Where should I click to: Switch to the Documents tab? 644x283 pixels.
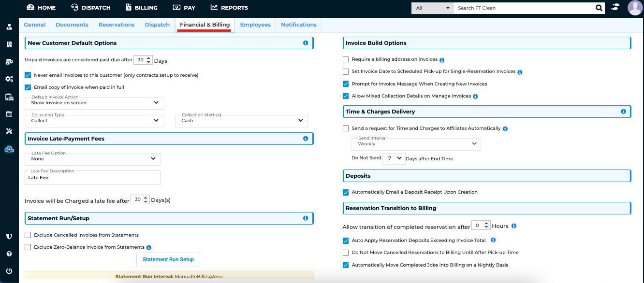72,25
